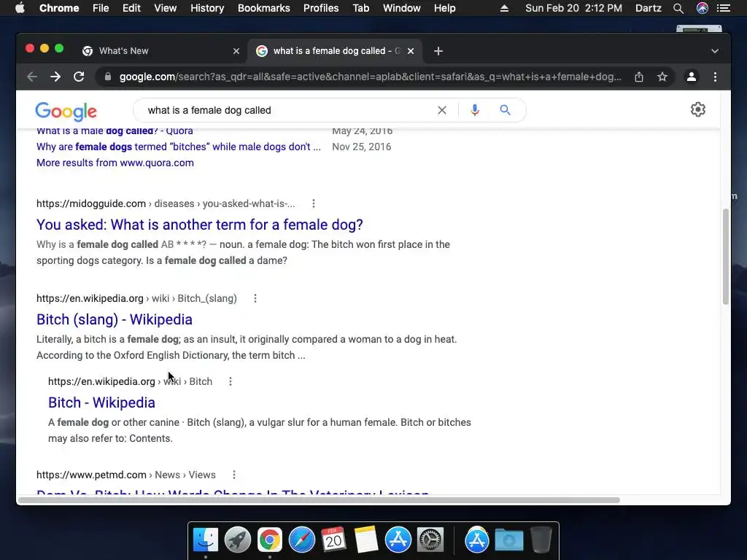
Task: Bookmark this page with the star icon
Action: (662, 77)
